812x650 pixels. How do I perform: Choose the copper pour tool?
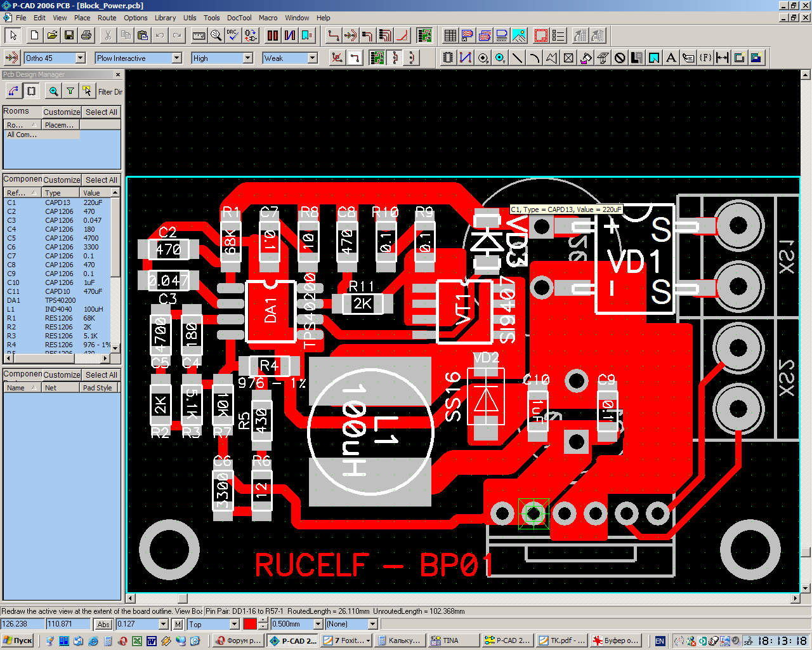pyautogui.click(x=586, y=58)
